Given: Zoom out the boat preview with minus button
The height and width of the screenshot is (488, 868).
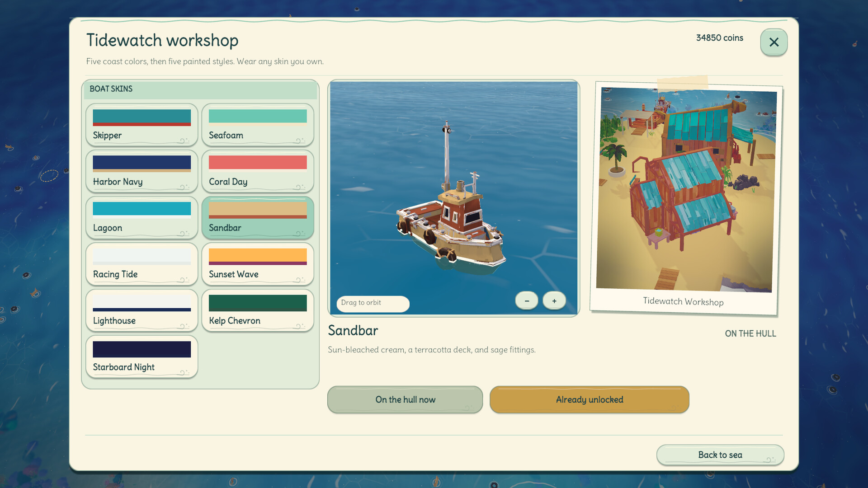Looking at the screenshot, I should tap(527, 300).
